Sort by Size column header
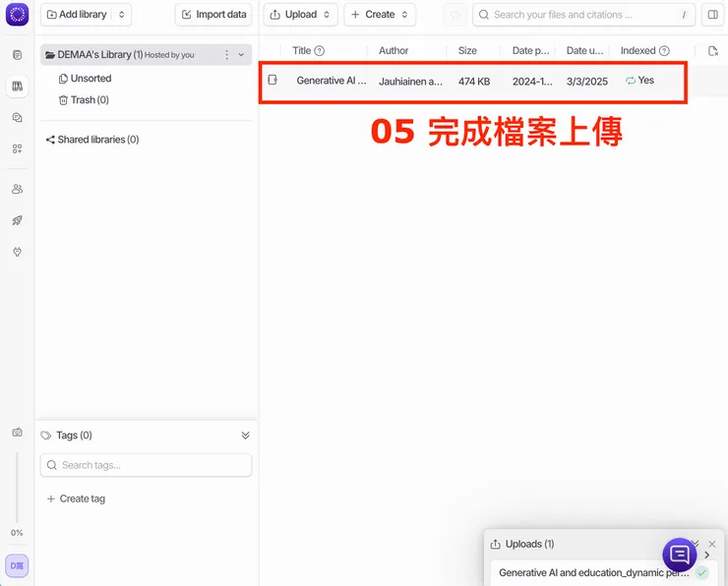The height and width of the screenshot is (586, 728). coord(467,50)
